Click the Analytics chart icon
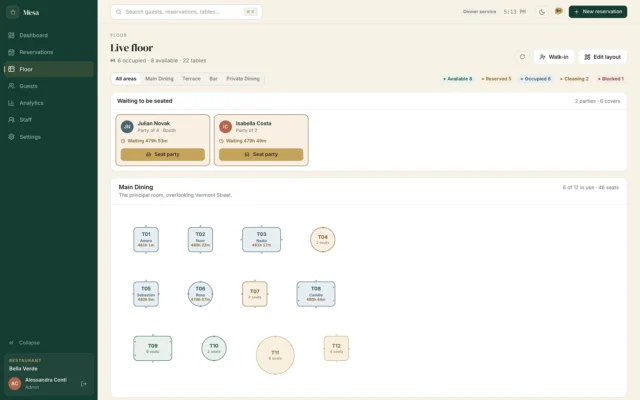Viewport: 640px width, 400px height. click(x=11, y=103)
